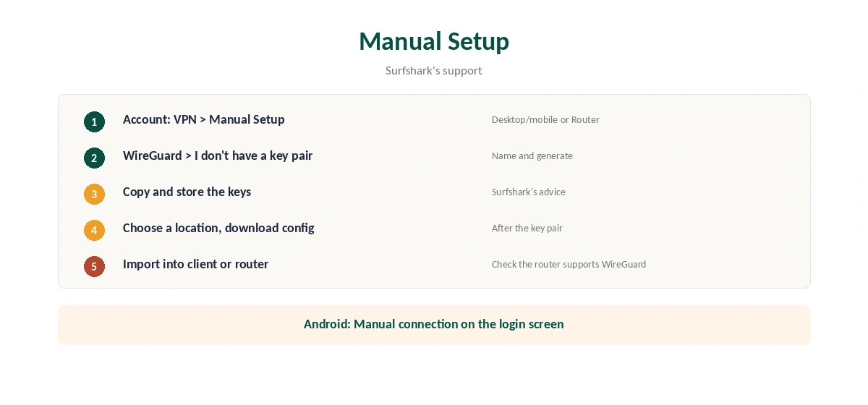
Task: Select "WireGuard > I don't have a key pair"
Action: (x=218, y=155)
